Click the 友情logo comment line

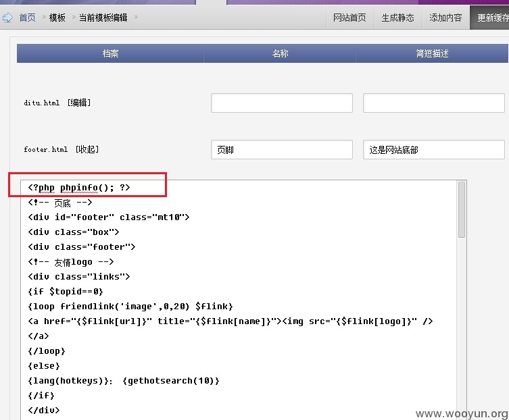(x=71, y=262)
